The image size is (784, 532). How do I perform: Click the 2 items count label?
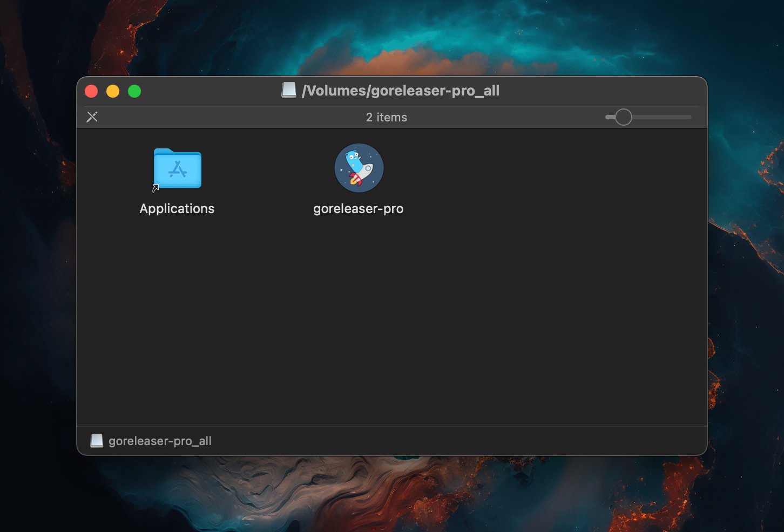[x=387, y=117]
